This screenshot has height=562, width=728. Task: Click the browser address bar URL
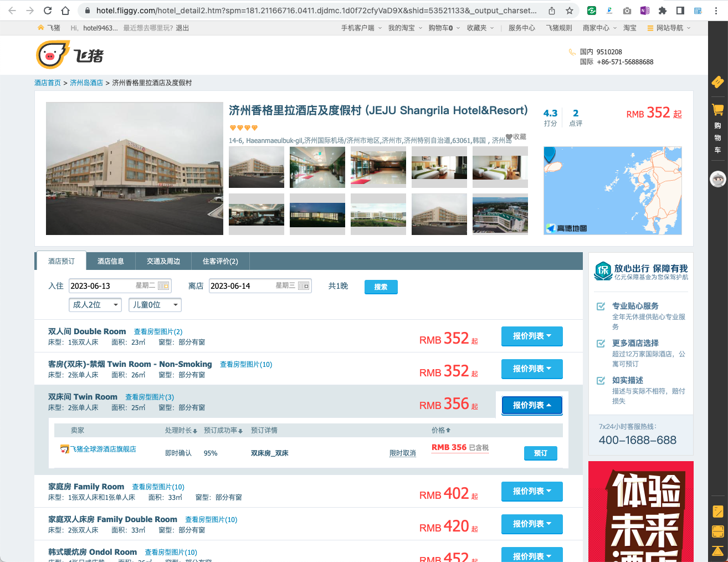coord(316,11)
